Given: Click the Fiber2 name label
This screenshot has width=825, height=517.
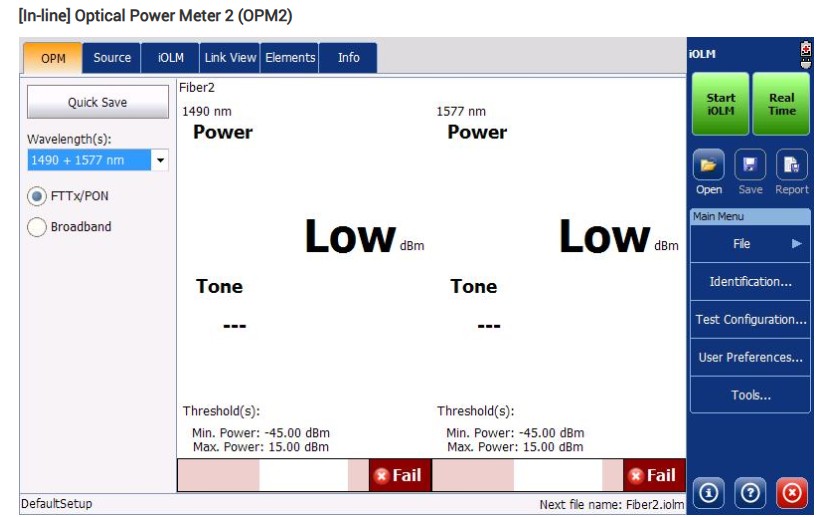Looking at the screenshot, I should [197, 87].
